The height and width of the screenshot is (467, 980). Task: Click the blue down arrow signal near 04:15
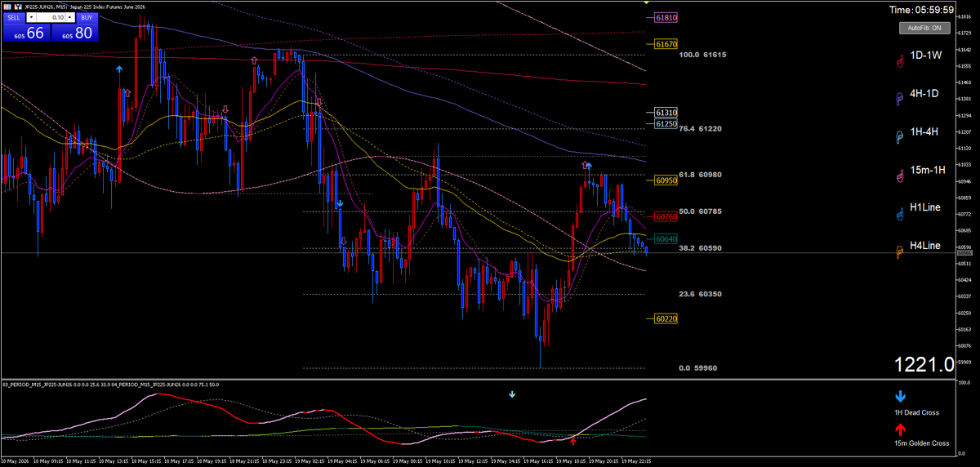coord(339,203)
